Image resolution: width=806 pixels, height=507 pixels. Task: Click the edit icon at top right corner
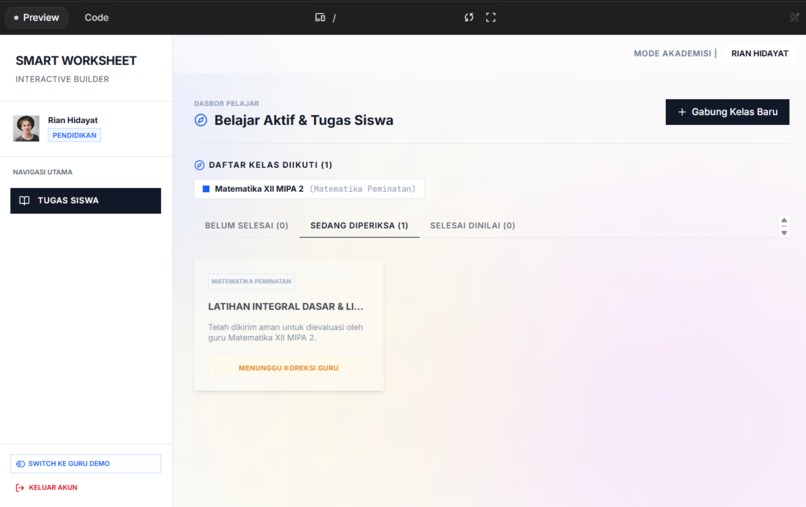click(794, 17)
